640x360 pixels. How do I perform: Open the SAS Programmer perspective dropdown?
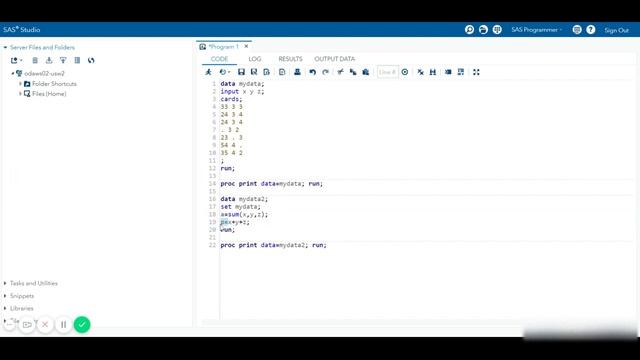[x=537, y=30]
